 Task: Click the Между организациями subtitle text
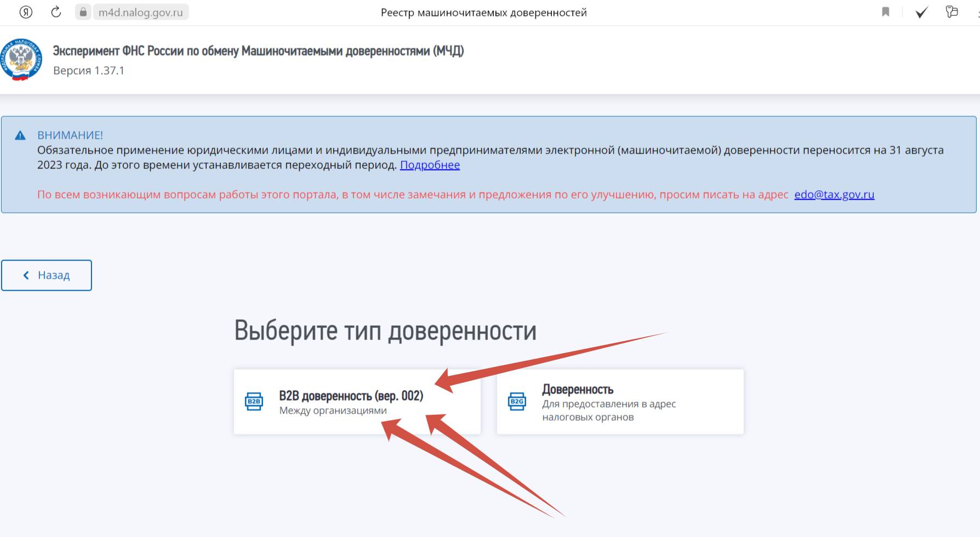(x=333, y=411)
